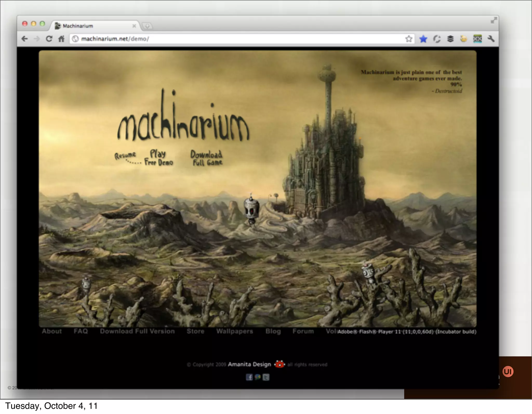Click Download Full Game
Viewport: 532px width, 414px height.
tap(207, 158)
